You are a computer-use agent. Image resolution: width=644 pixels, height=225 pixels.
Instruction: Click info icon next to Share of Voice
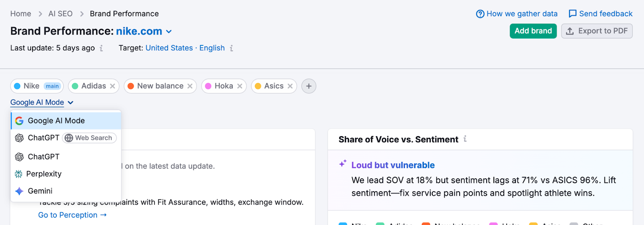click(x=465, y=139)
